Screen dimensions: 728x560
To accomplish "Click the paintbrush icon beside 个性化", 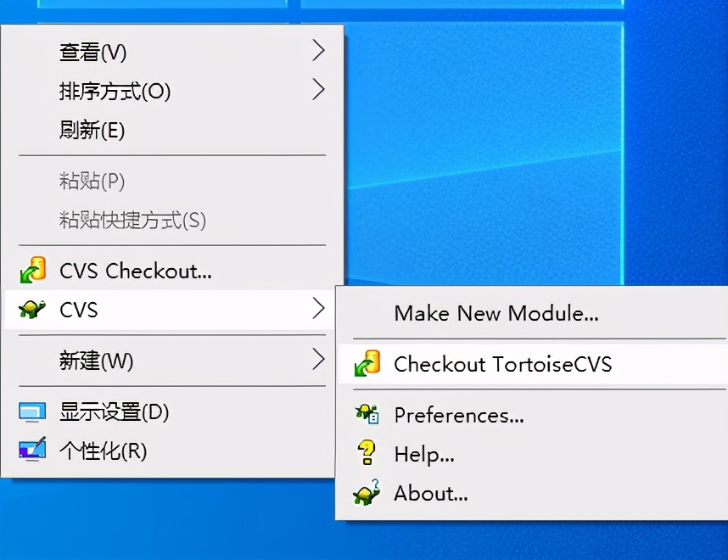I will 34,451.
